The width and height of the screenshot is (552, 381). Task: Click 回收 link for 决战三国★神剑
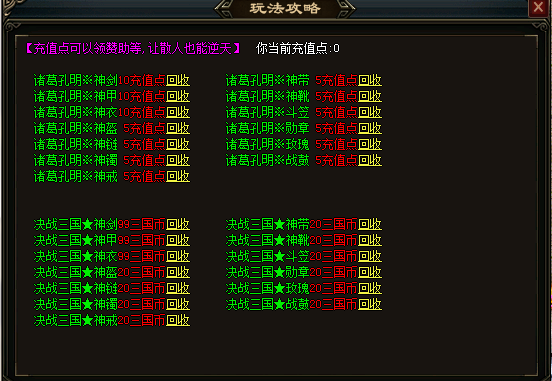(178, 224)
